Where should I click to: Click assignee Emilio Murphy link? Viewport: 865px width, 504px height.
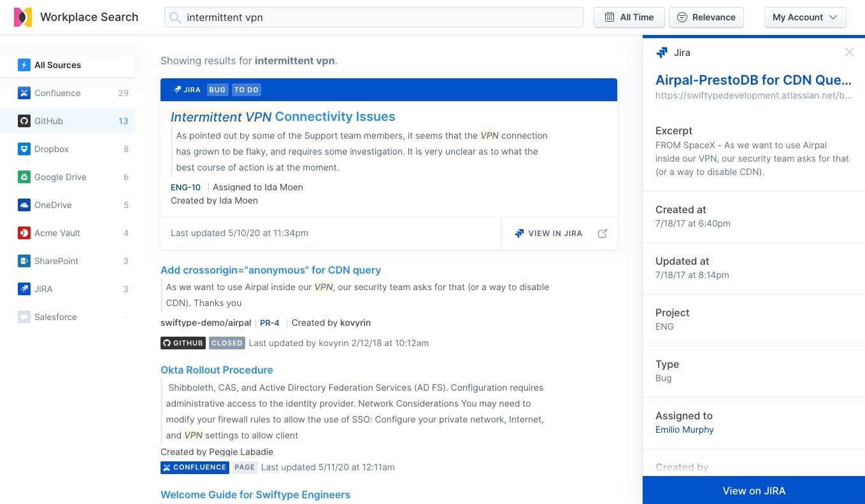pyautogui.click(x=685, y=430)
